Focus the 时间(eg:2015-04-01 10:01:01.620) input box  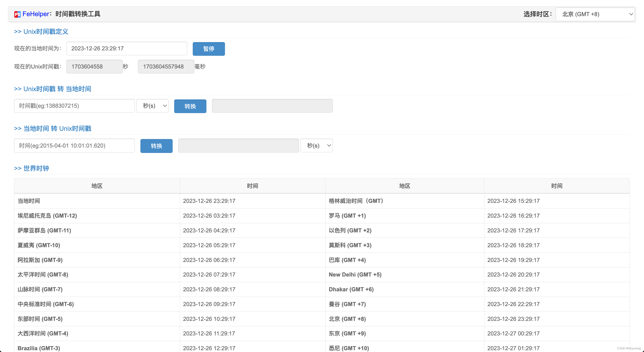(74, 146)
